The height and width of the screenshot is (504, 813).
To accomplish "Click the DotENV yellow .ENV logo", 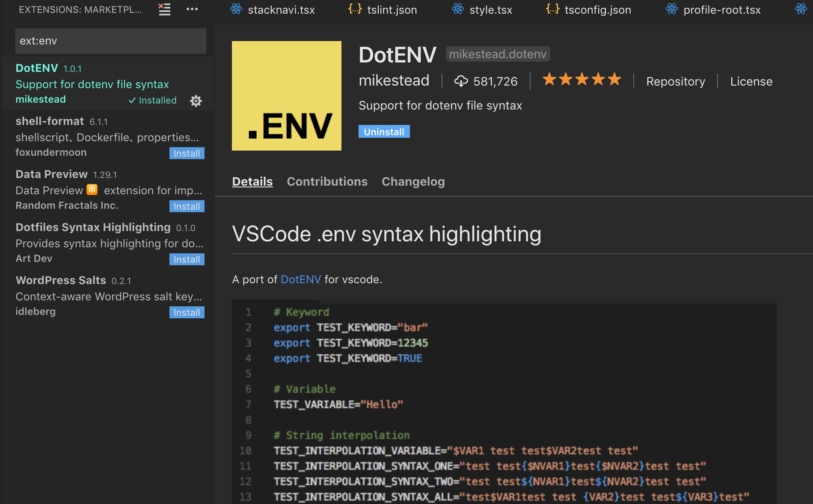I will (287, 96).
